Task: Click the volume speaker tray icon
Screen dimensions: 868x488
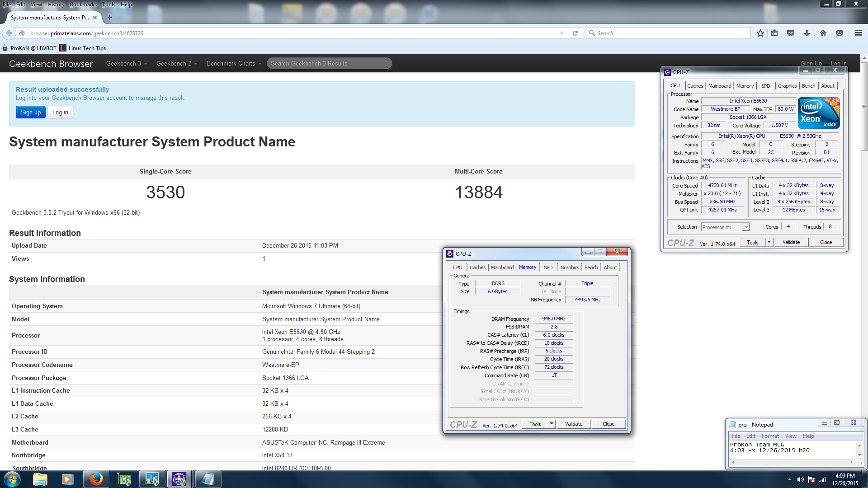Action: (800, 479)
